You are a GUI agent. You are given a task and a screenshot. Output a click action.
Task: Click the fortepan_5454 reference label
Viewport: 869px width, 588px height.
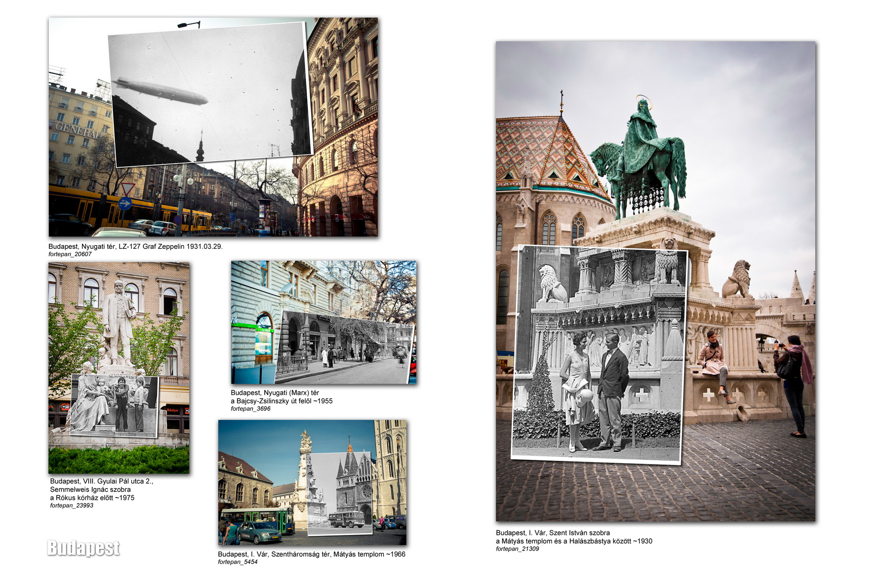click(x=237, y=562)
